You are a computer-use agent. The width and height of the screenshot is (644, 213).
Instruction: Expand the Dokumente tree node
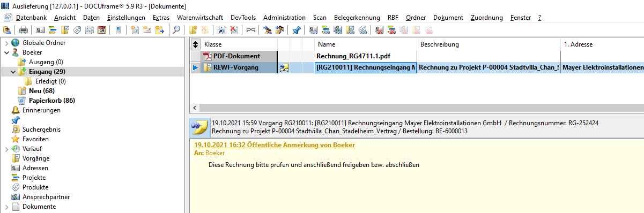click(6, 207)
